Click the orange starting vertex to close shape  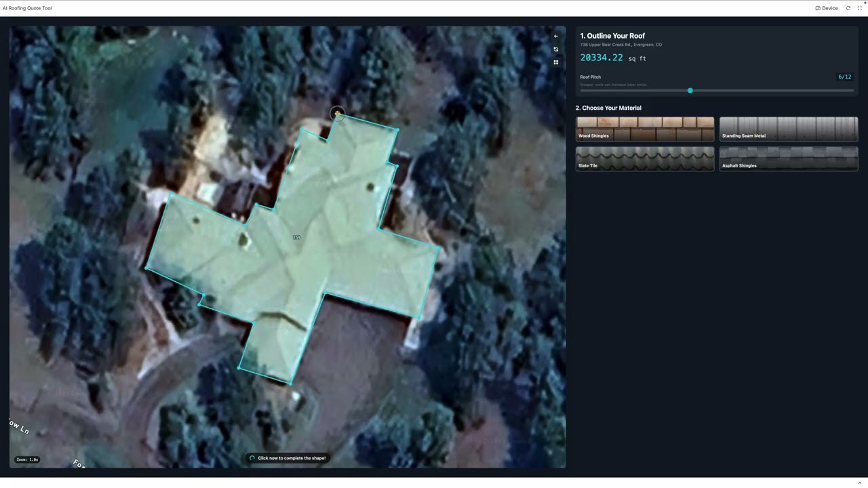coord(337,114)
